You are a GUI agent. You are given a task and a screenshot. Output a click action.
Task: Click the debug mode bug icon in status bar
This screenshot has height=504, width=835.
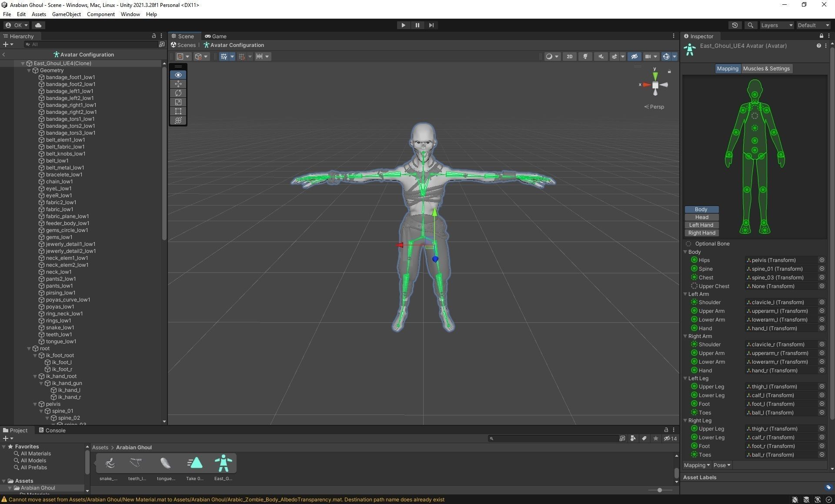[x=795, y=500]
